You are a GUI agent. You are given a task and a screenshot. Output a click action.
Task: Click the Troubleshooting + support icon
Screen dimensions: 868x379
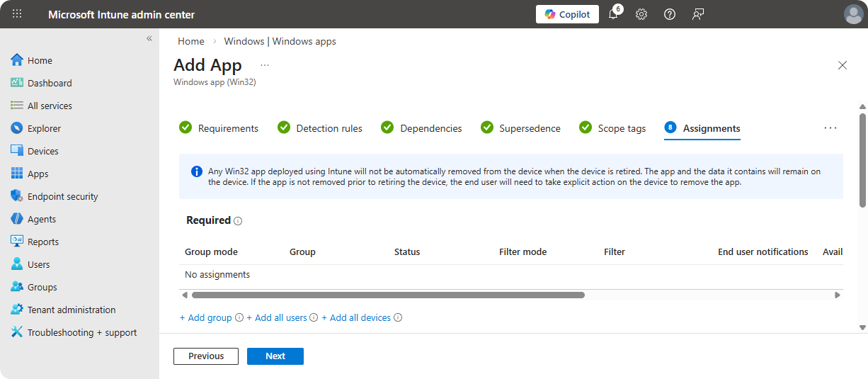pyautogui.click(x=17, y=332)
